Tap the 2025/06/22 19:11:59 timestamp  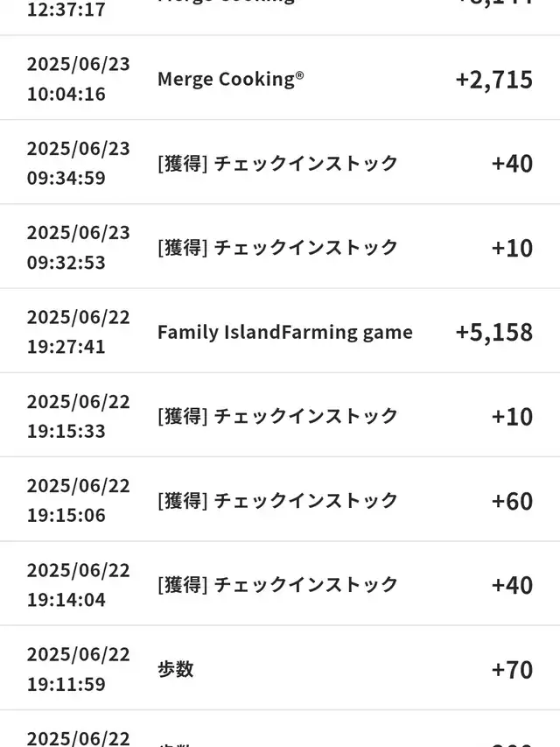(x=78, y=669)
